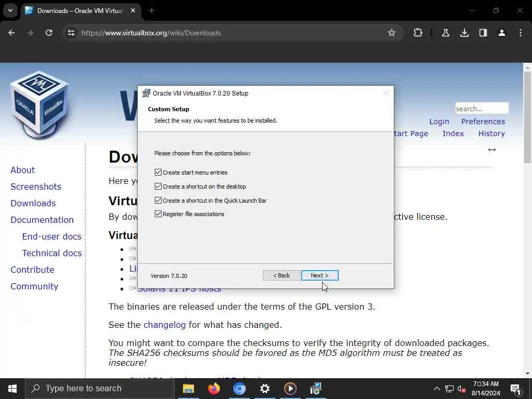The image size is (532, 399).
Task: Toggle 'Create a shortcut on the desktop'
Action: click(158, 187)
